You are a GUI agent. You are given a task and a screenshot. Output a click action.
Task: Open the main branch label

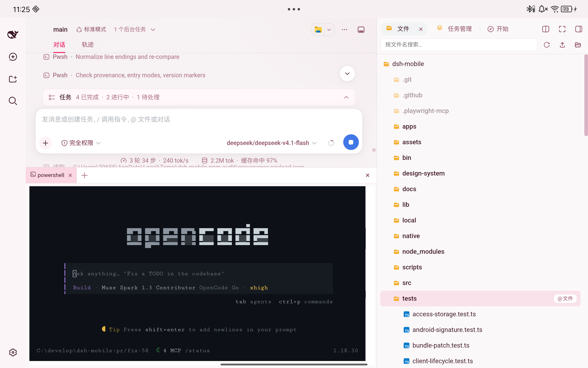pyautogui.click(x=60, y=29)
